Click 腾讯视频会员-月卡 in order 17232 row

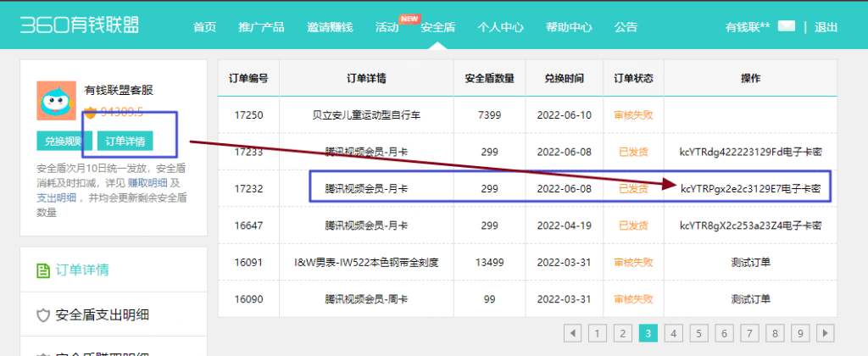click(366, 189)
